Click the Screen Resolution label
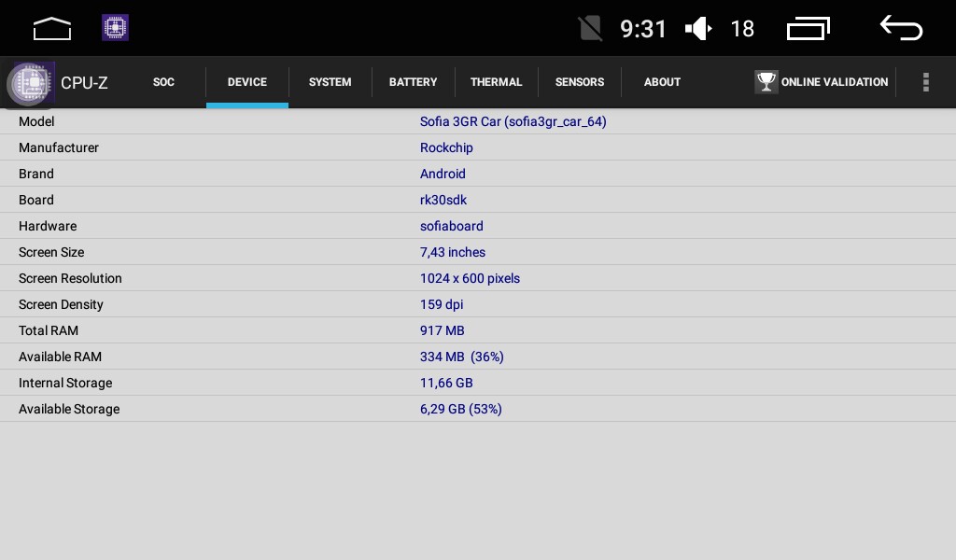 tap(70, 278)
